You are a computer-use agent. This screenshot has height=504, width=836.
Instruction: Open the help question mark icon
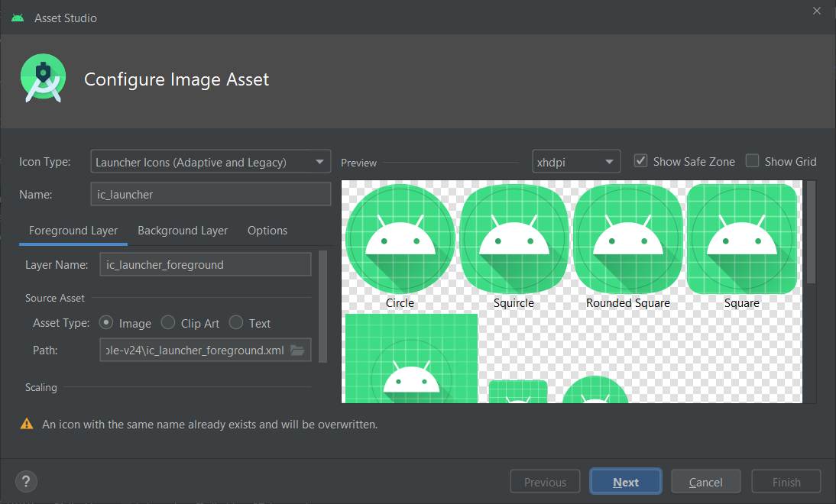26,482
